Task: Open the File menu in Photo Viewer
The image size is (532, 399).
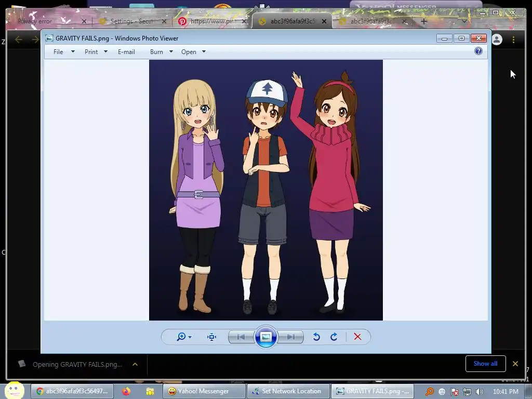Action: click(58, 52)
